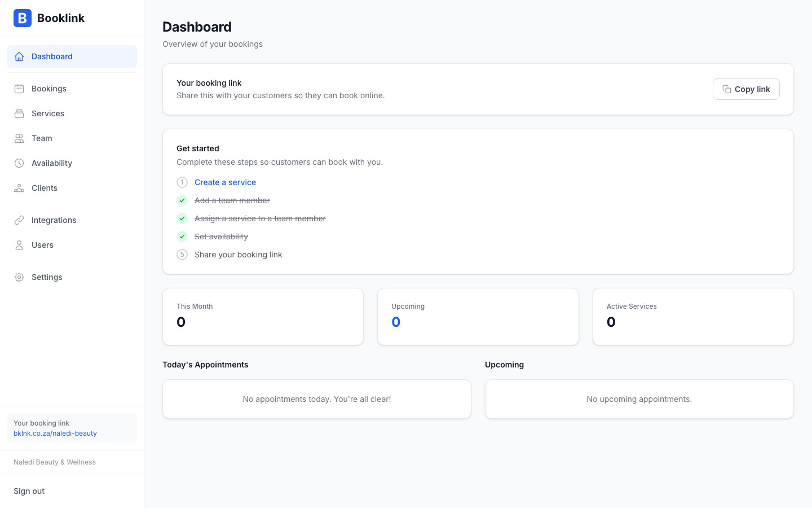
Task: Open the Users section icon
Action: tap(19, 245)
